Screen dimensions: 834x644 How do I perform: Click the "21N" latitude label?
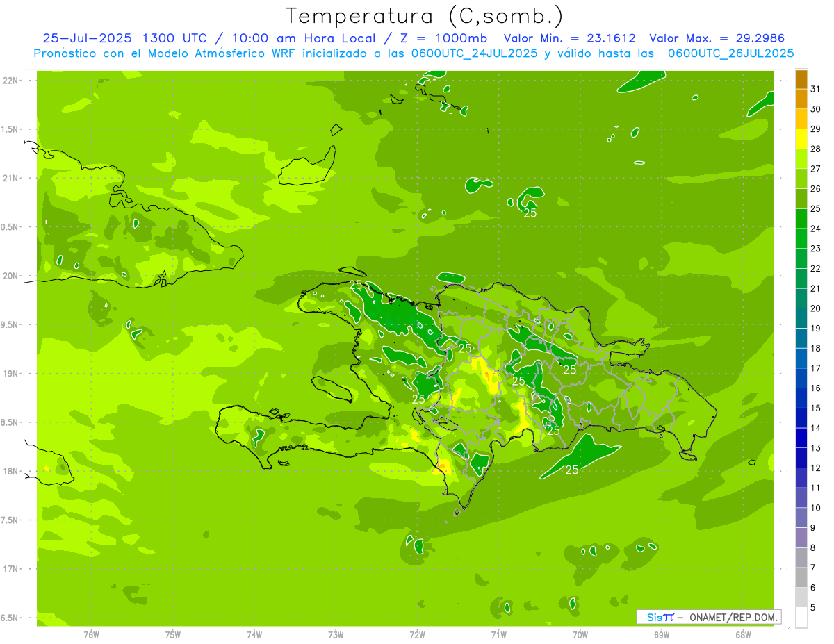coord(11,178)
